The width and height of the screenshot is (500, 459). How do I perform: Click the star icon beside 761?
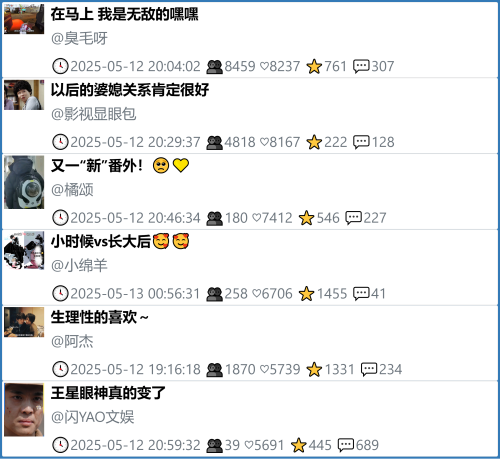[314, 66]
